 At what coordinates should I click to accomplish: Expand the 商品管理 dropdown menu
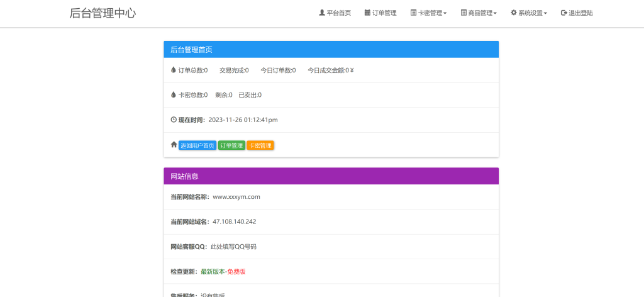coord(479,13)
